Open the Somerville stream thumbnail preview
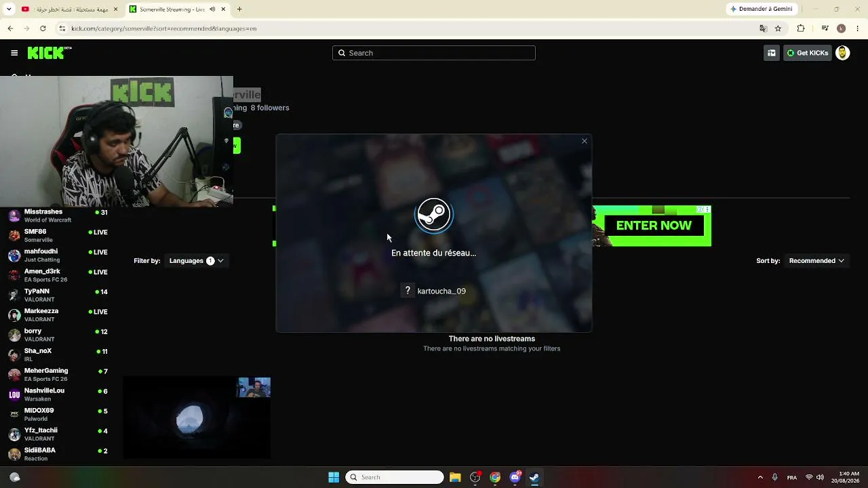868x488 pixels. pos(197,418)
